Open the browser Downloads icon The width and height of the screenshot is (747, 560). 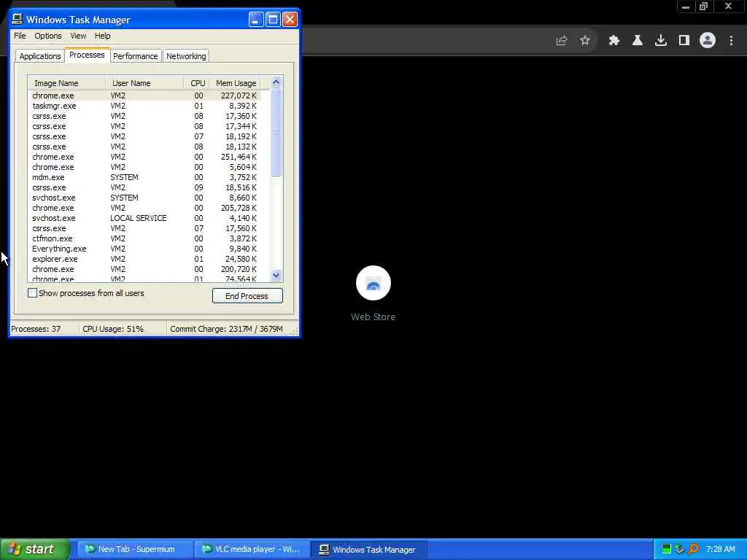[x=660, y=41]
